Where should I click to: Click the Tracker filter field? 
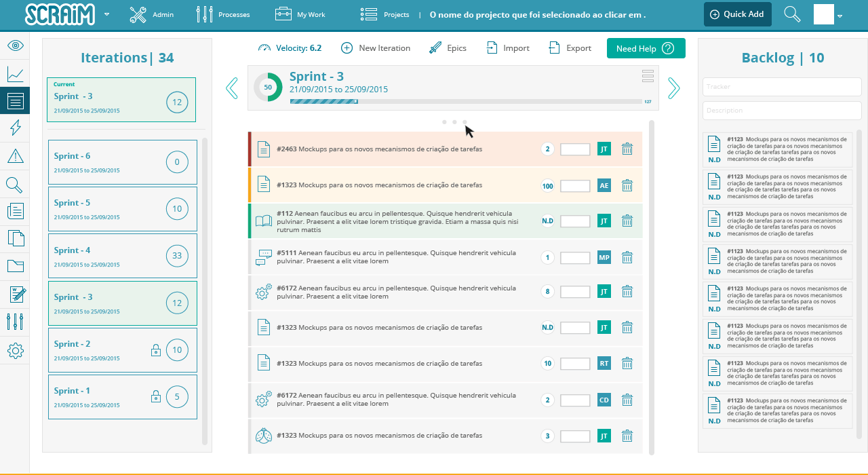click(x=782, y=87)
